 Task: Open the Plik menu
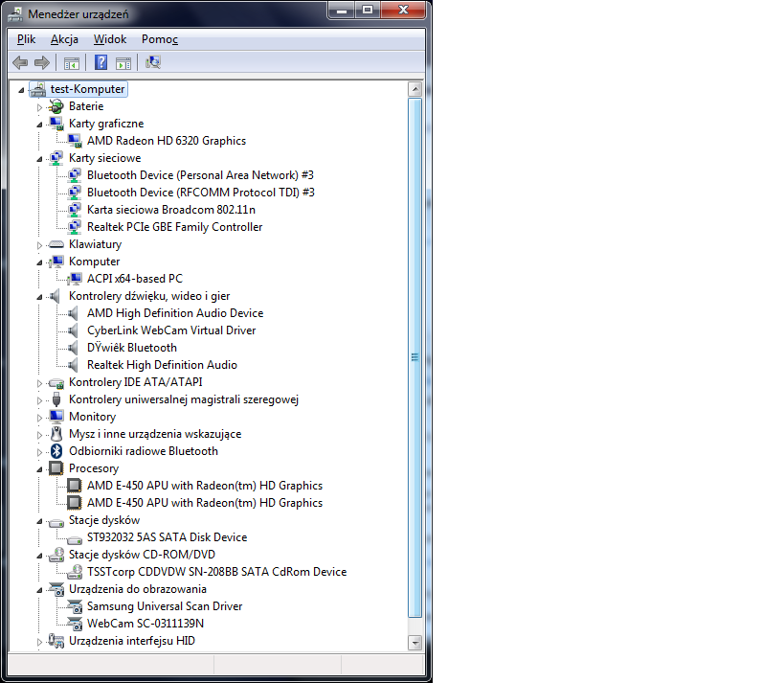pos(26,39)
